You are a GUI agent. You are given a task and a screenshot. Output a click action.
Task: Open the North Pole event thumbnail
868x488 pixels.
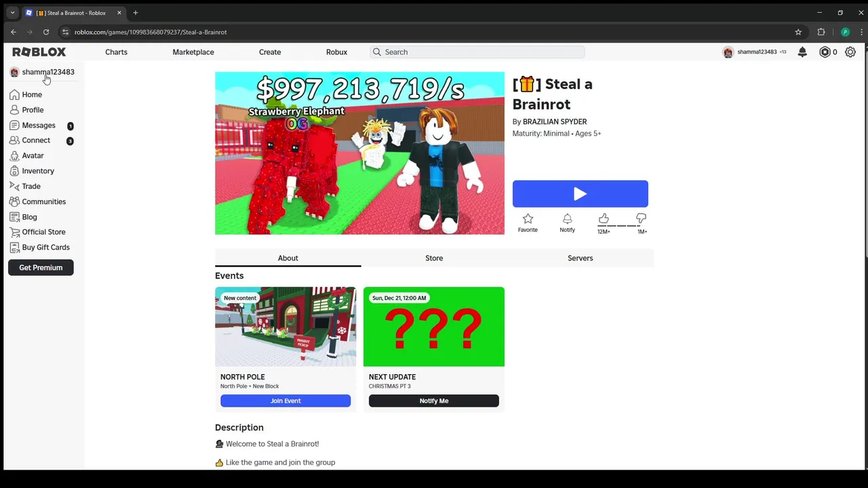tap(285, 327)
